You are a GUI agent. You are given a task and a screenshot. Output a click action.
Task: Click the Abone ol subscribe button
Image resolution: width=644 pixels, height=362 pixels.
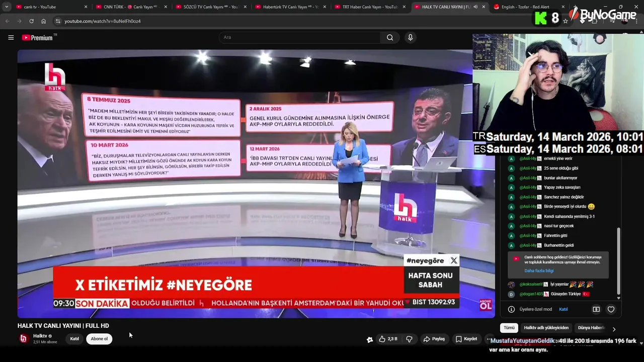(99, 339)
